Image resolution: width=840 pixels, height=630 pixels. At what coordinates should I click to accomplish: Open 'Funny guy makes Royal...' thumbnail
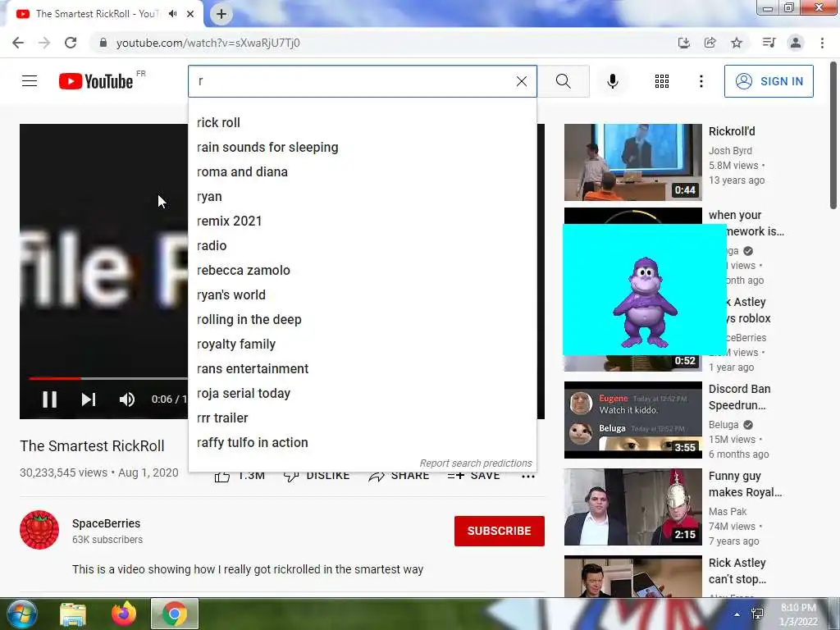pyautogui.click(x=632, y=507)
